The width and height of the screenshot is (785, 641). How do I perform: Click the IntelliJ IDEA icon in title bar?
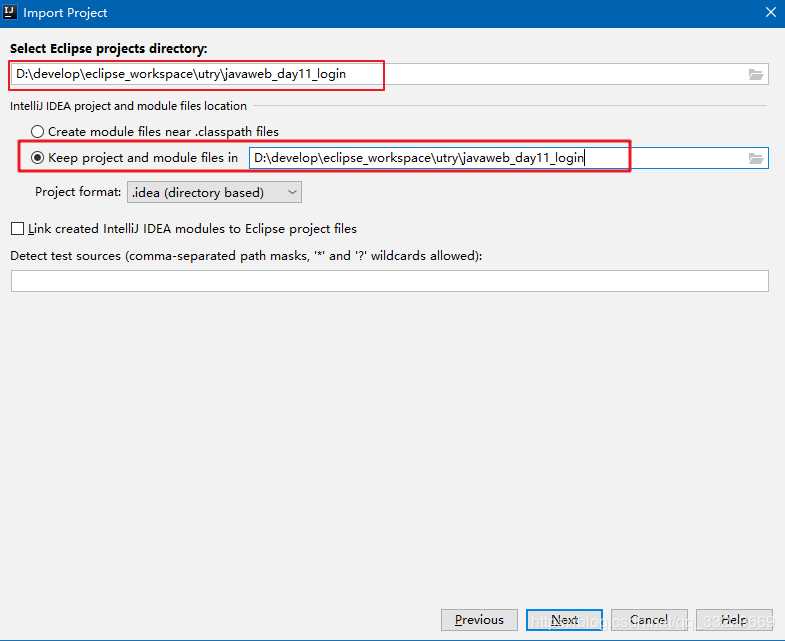point(10,12)
